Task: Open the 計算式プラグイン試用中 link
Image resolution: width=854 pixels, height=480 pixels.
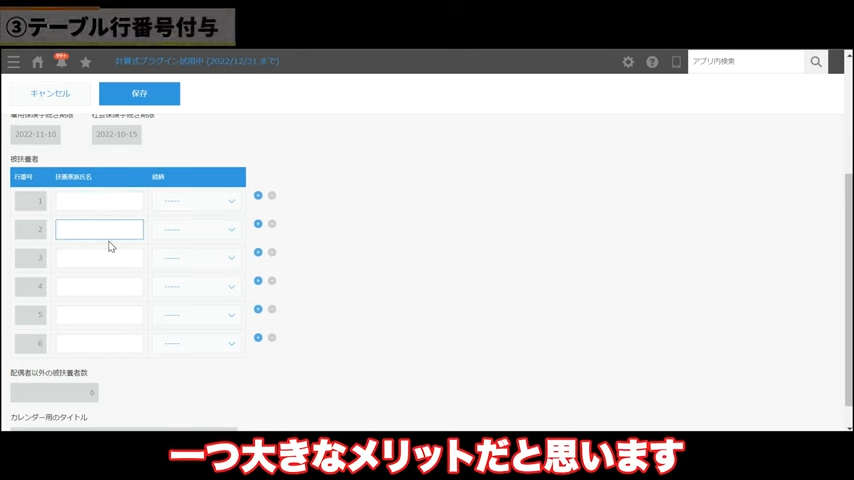Action: [x=197, y=61]
